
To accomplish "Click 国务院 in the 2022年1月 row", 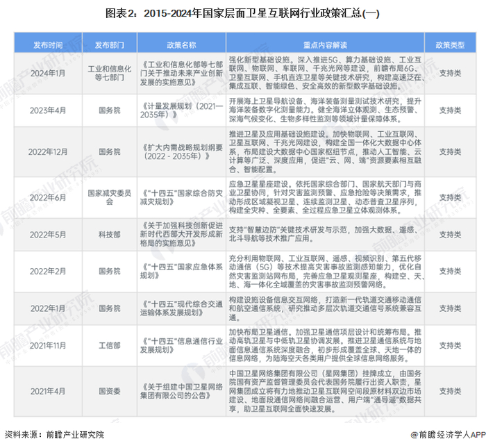I will [110, 308].
